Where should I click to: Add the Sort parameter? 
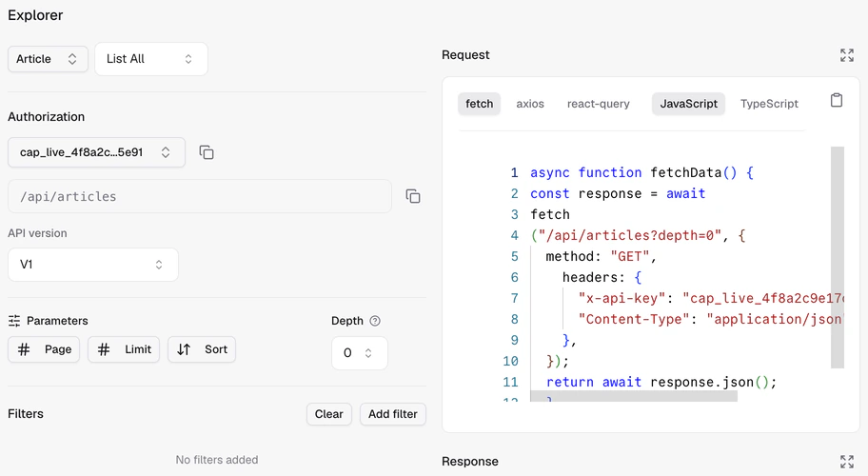click(202, 349)
